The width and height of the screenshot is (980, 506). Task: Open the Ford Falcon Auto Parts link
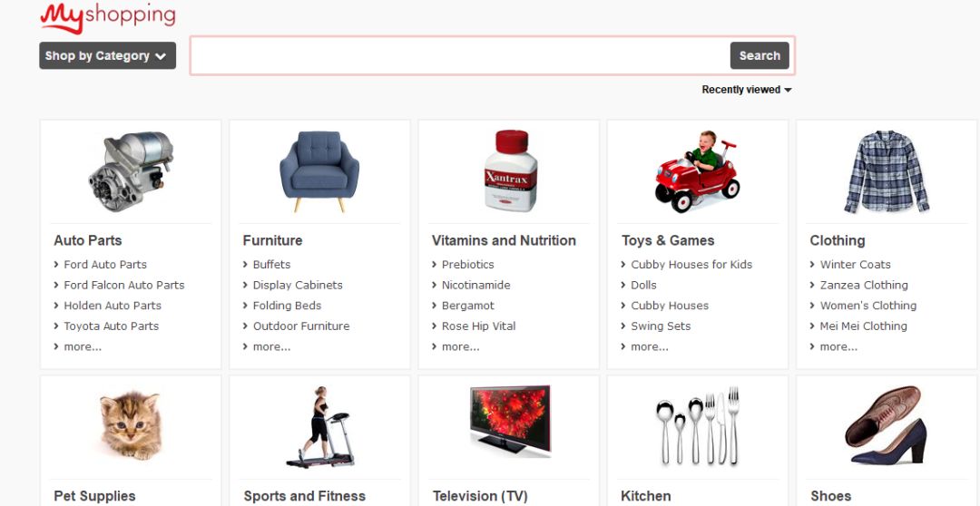click(x=123, y=285)
